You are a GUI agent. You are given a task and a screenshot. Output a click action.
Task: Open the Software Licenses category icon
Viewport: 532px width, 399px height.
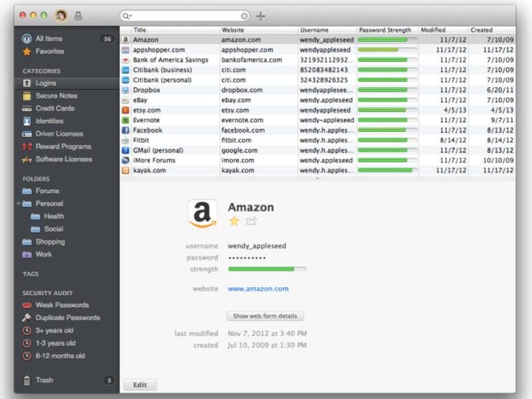pos(27,159)
